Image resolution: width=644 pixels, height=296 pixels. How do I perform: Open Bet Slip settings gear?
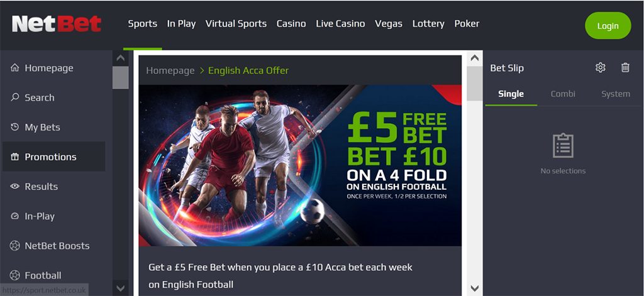601,68
